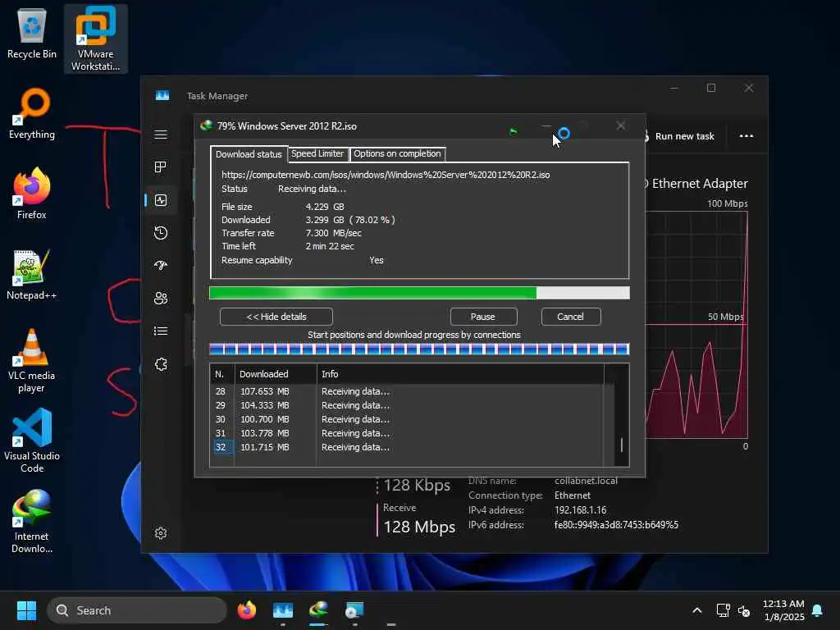
Task: Click Run new task in Task Manager
Action: click(x=679, y=136)
